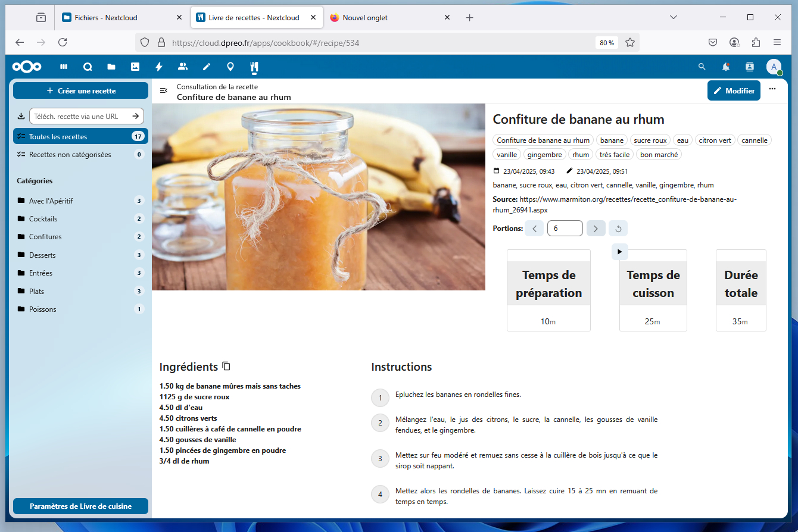Click the Talk chat bubble icon
798x532 pixels.
[88, 67]
